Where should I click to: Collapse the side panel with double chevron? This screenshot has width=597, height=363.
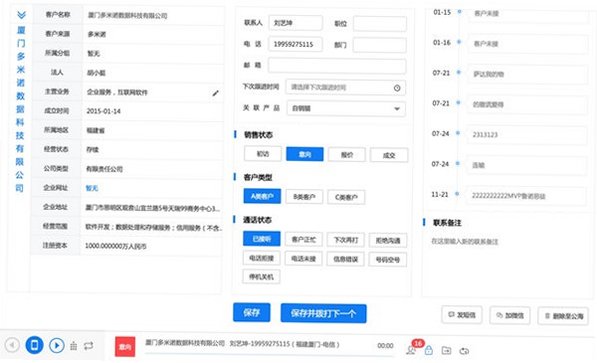[21, 15]
